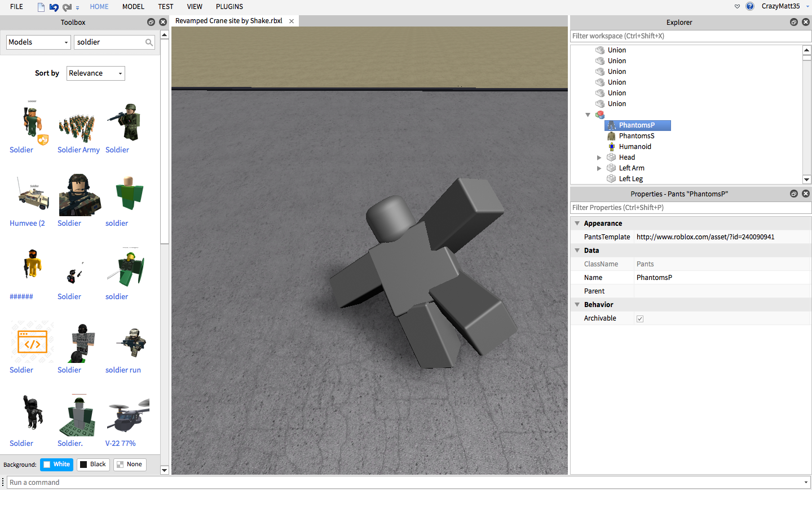Screen dimensions: 812x508
Task: Switch to the VIEW tab
Action: [x=195, y=7]
